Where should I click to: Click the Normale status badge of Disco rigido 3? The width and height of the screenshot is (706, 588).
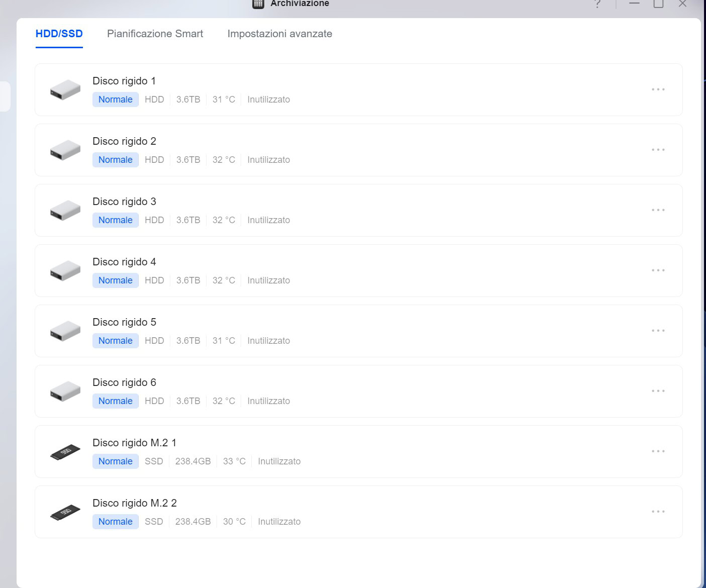point(116,220)
